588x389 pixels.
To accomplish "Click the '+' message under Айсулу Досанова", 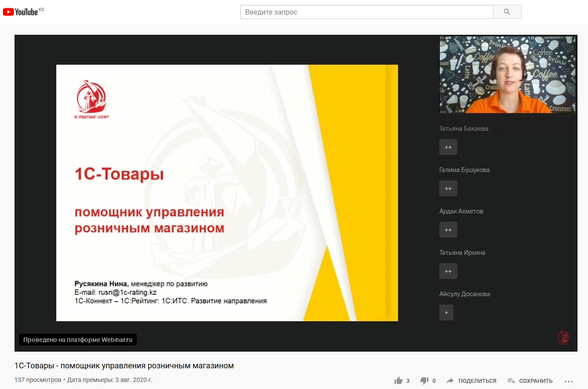I will pyautogui.click(x=446, y=312).
